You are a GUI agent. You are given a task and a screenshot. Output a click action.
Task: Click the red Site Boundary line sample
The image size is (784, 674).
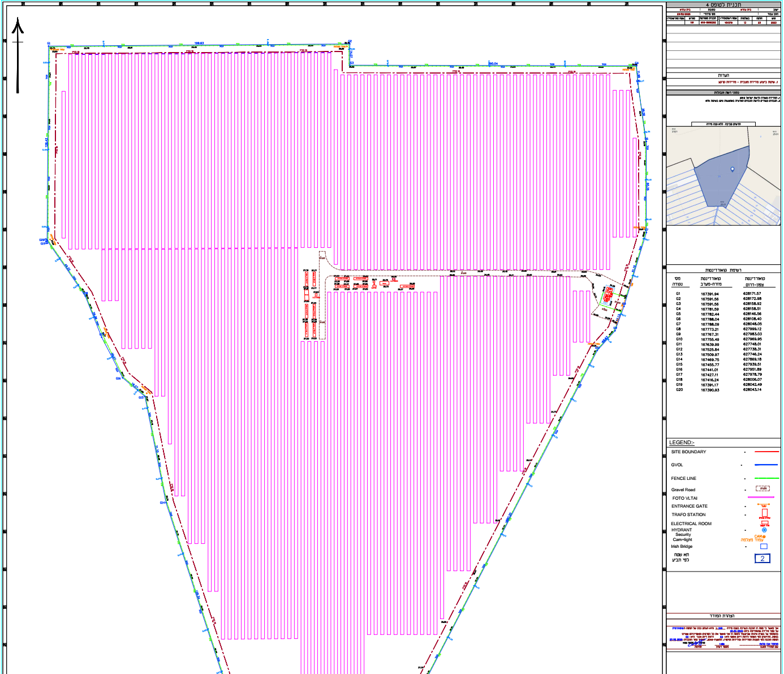766,452
